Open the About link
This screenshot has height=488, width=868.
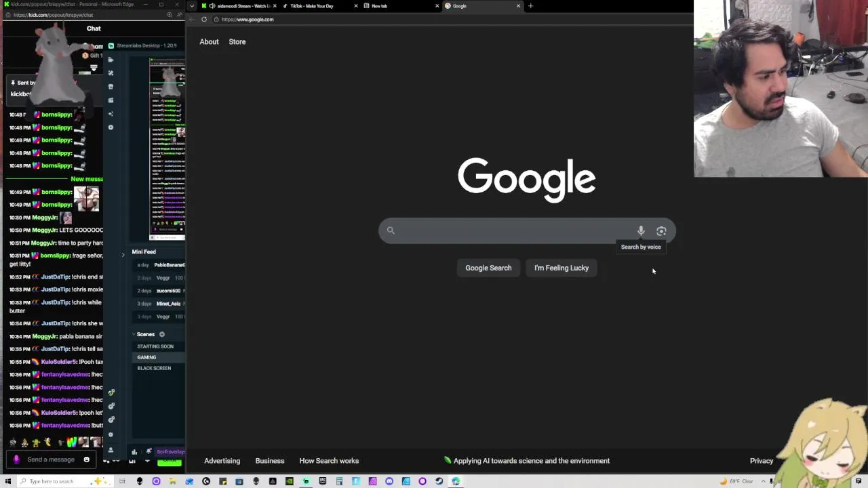[209, 42]
